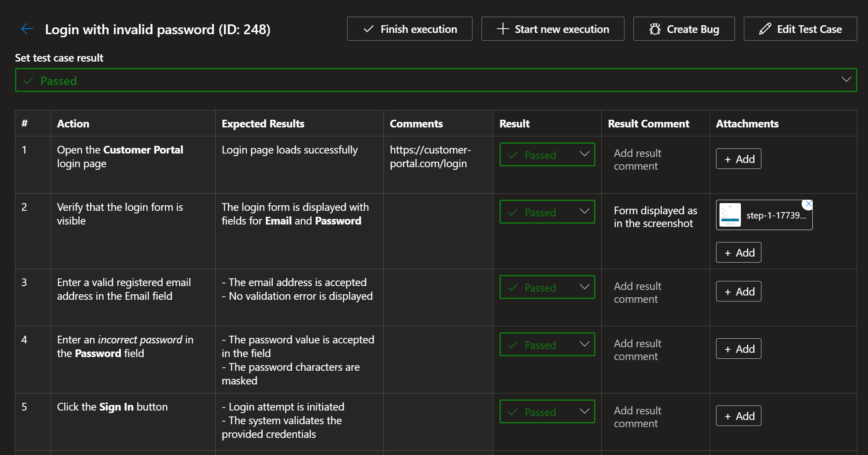Viewport: 868px width, 455px height.
Task: Open the step 2 Result dropdown
Action: 547,212
